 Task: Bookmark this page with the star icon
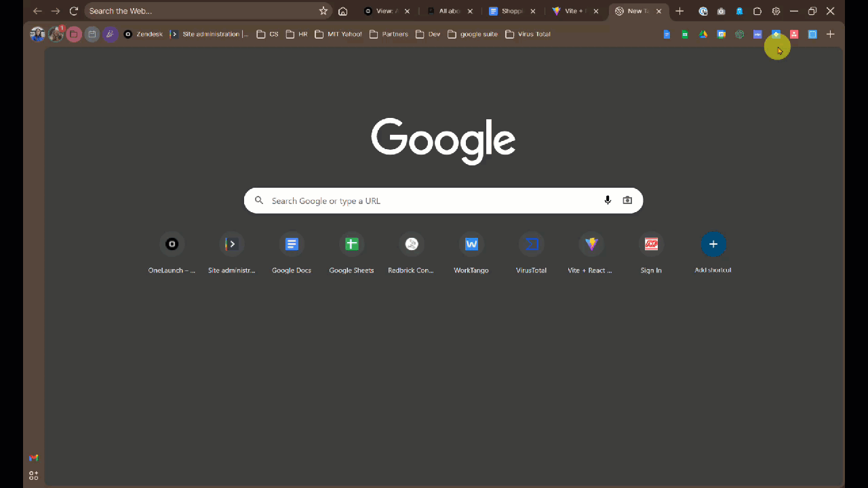point(323,11)
